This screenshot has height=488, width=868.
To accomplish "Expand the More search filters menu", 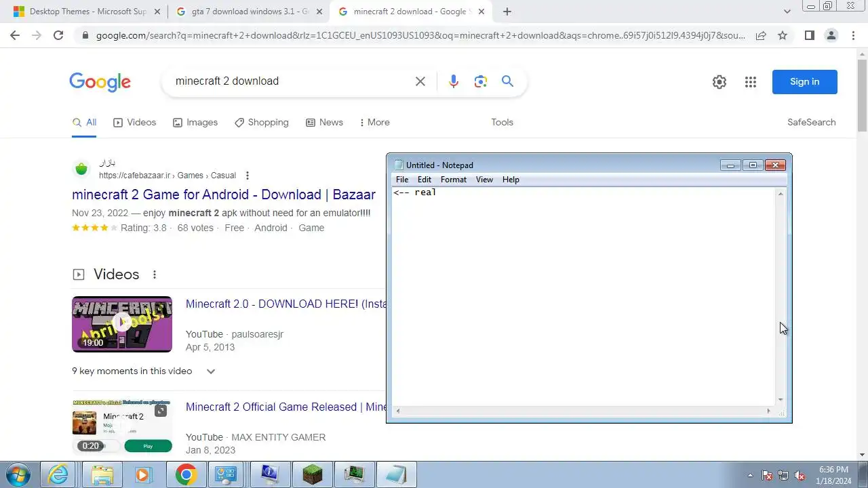I will point(374,123).
